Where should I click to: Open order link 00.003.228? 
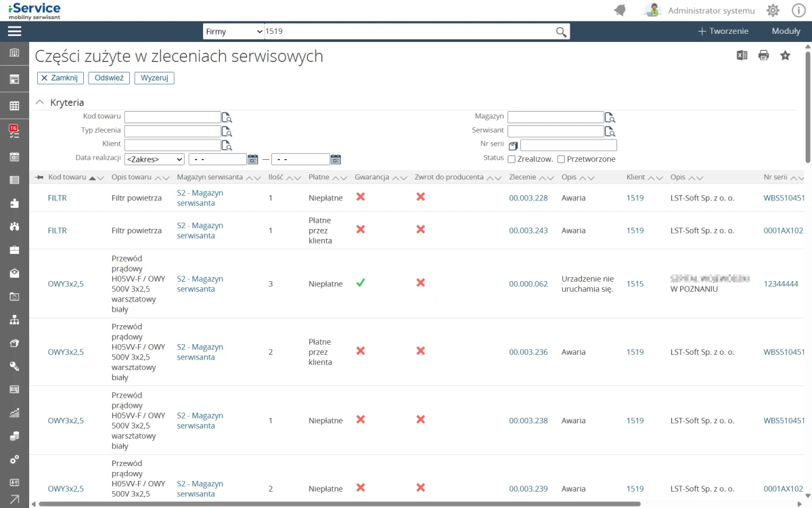[x=528, y=198]
